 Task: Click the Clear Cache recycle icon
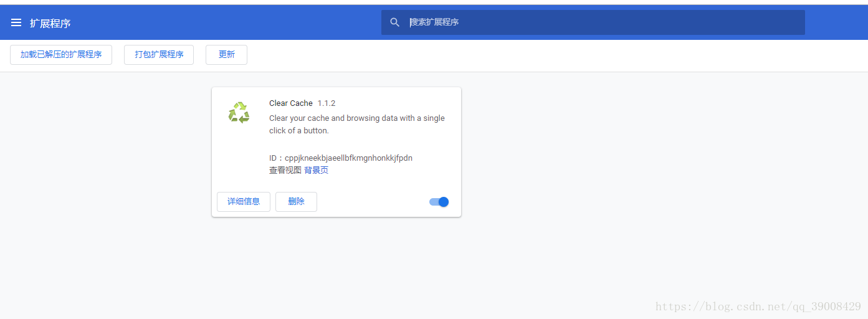click(239, 113)
